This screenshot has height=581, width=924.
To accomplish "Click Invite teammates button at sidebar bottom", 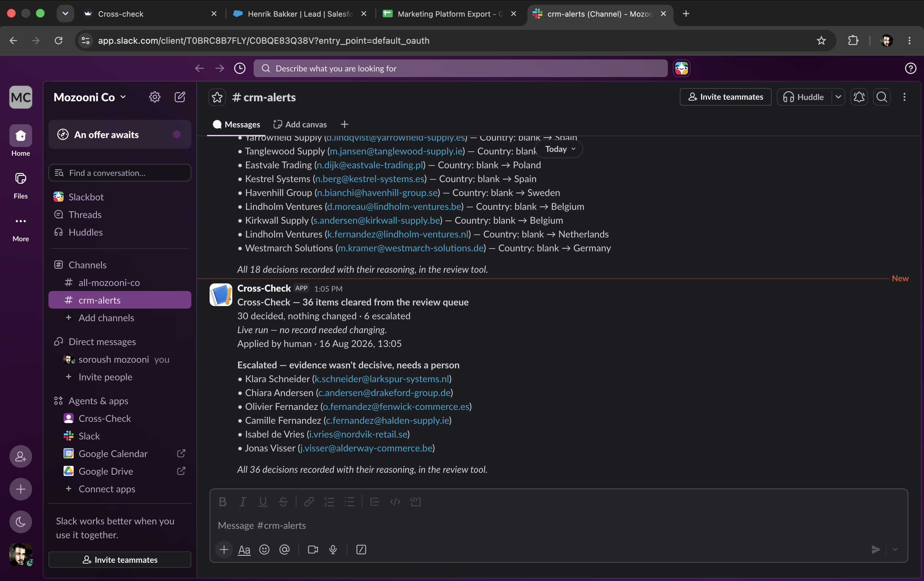I will [120, 560].
